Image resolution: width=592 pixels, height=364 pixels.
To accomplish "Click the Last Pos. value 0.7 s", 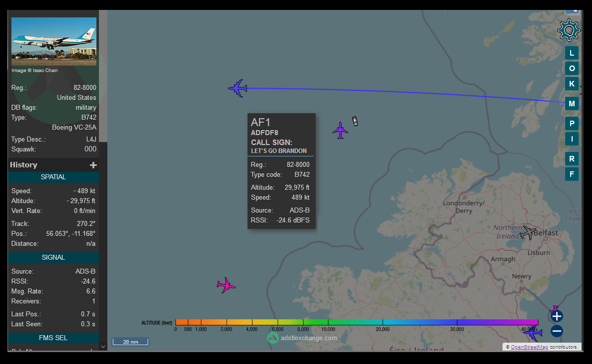I will click(88, 314).
